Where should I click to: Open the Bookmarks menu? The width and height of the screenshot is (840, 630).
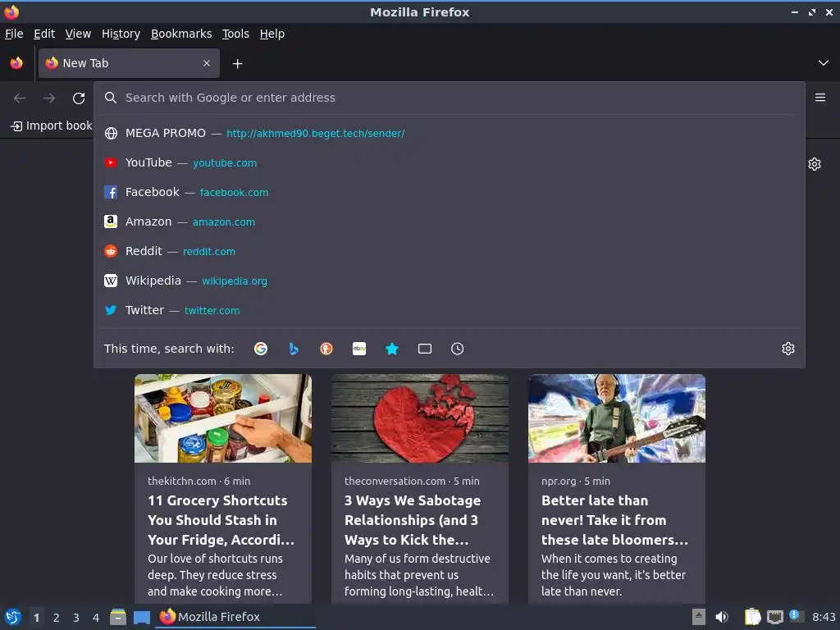click(181, 34)
